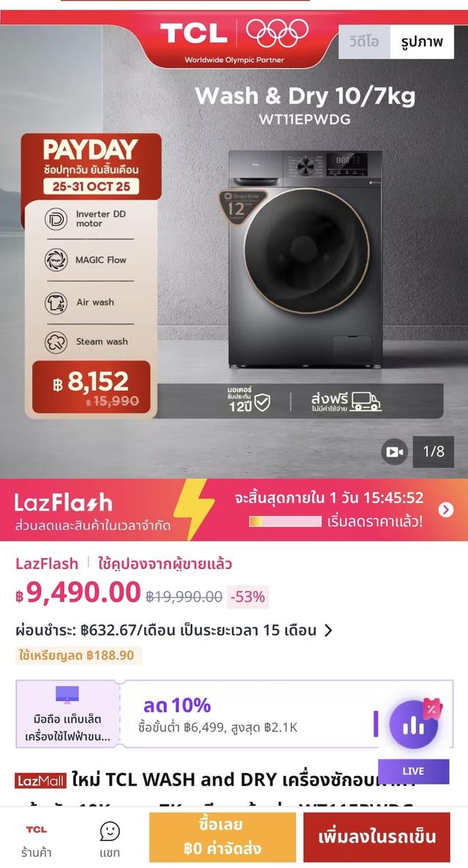Tap the 1/8 image counter
This screenshot has height=868, width=468.
[434, 452]
